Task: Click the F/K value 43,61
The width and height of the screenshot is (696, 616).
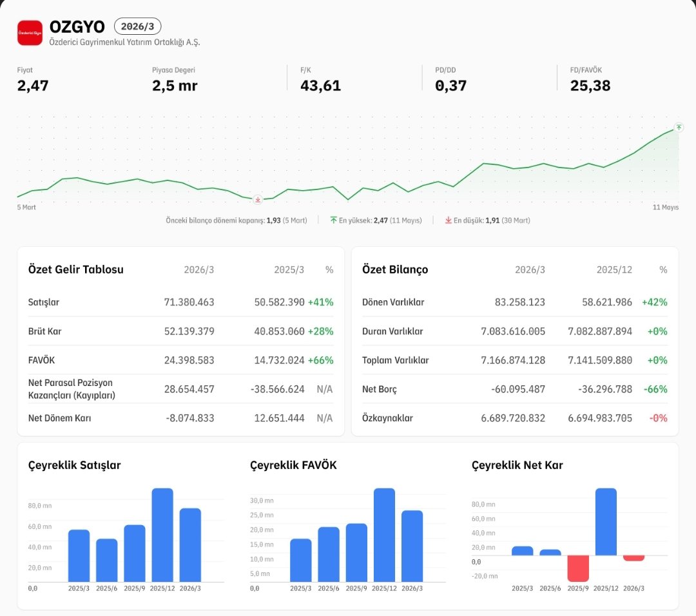Action: [x=320, y=85]
